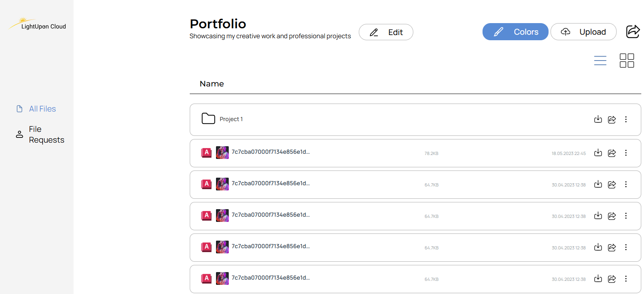This screenshot has height=294, width=644.
Task: Switch to grid view layout
Action: [x=626, y=61]
